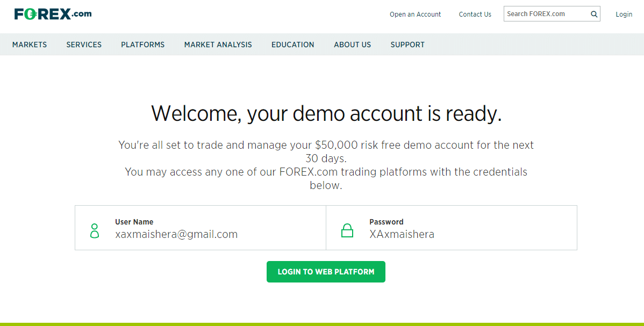Open the PLATFORMS menu
This screenshot has width=644, height=326.
pyautogui.click(x=142, y=45)
